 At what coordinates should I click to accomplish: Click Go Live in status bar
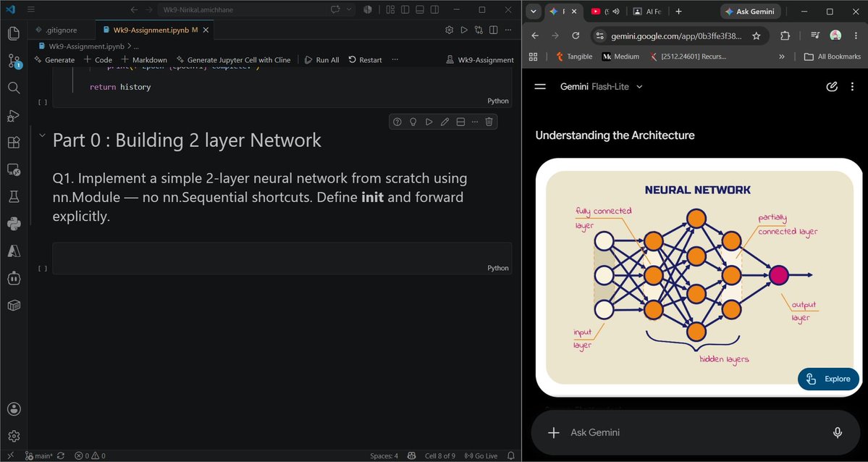[x=481, y=456]
